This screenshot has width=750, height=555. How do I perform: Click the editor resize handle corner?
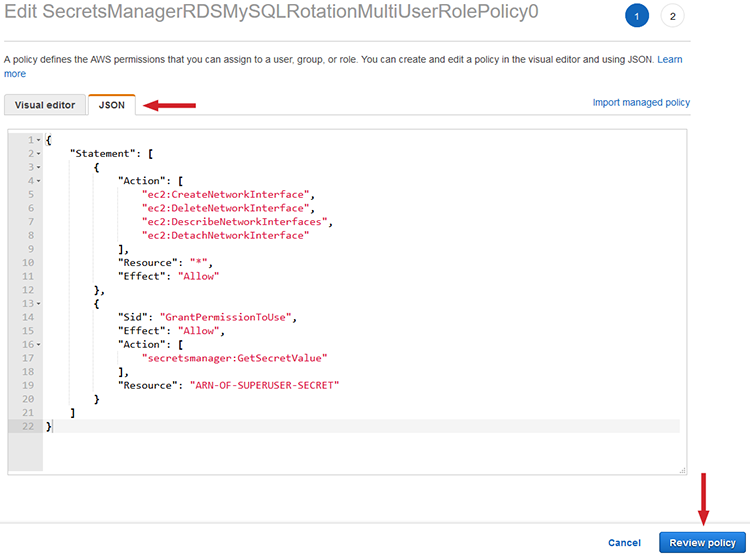point(683,471)
